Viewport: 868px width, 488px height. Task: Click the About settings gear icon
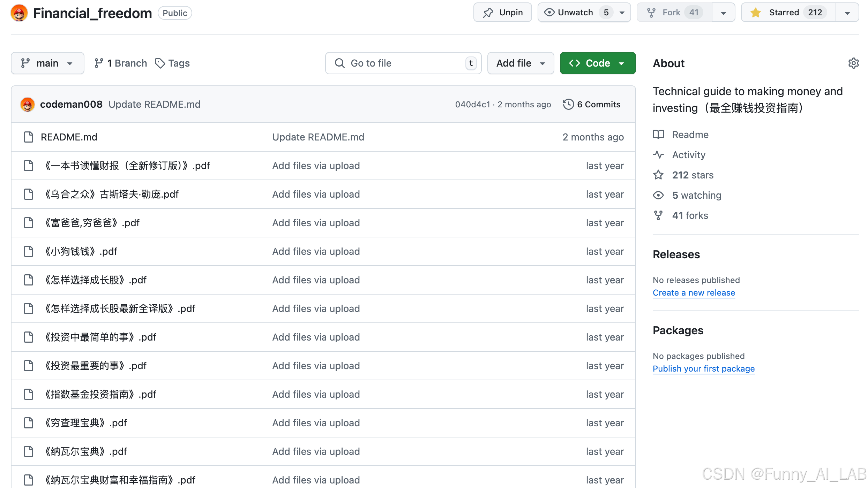click(x=853, y=63)
